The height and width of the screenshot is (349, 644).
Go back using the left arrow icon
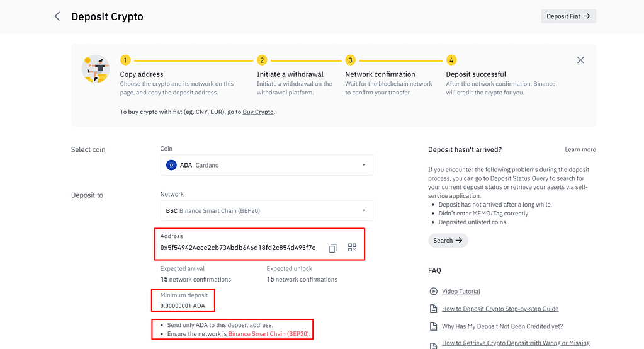click(x=57, y=16)
